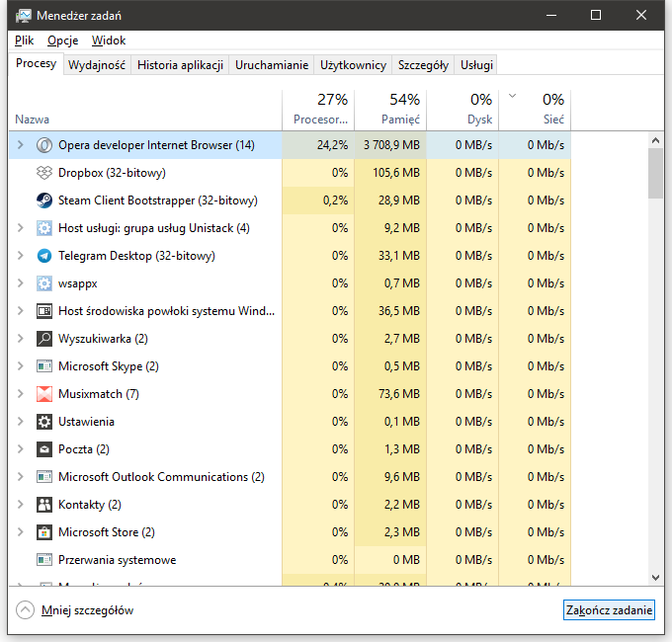
Task: Click the Zakończ zadanie button
Action: [x=609, y=609]
